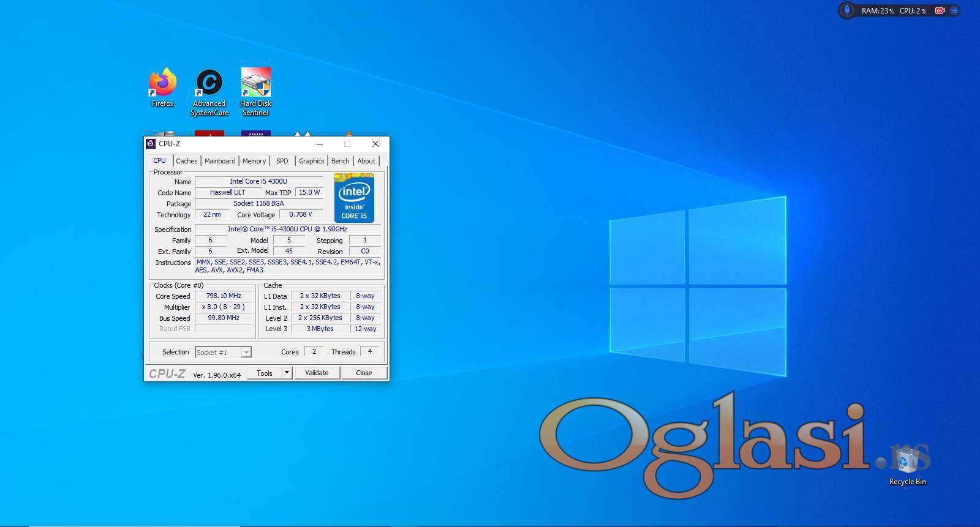Image resolution: width=980 pixels, height=527 pixels.
Task: Click the Validate button
Action: pyautogui.click(x=317, y=373)
